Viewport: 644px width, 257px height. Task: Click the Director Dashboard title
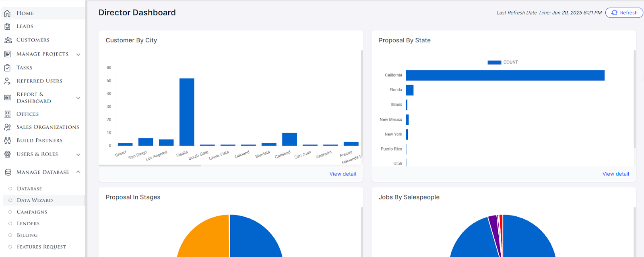click(137, 12)
